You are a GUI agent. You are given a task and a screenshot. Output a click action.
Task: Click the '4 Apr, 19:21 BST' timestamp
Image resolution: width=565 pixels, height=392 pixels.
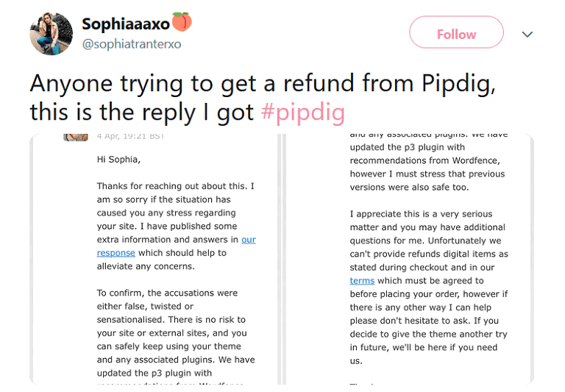tap(131, 137)
